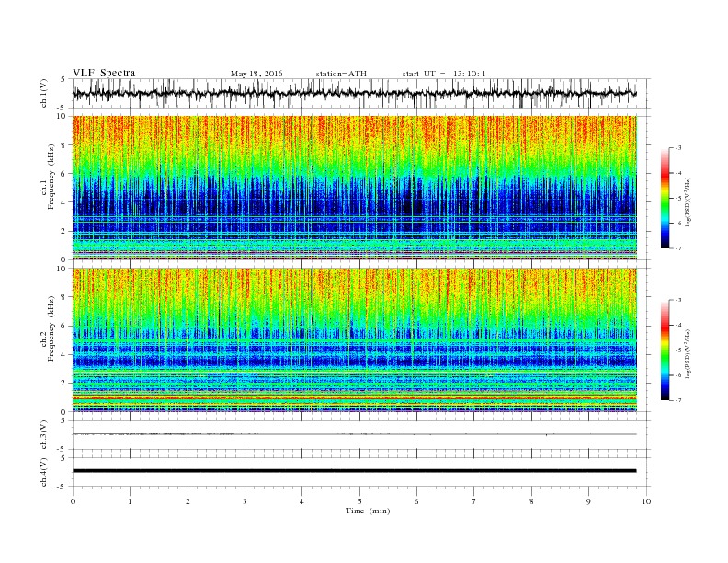Click the ch.1 PSD color bar
This screenshot has width=728, height=563.
point(665,198)
